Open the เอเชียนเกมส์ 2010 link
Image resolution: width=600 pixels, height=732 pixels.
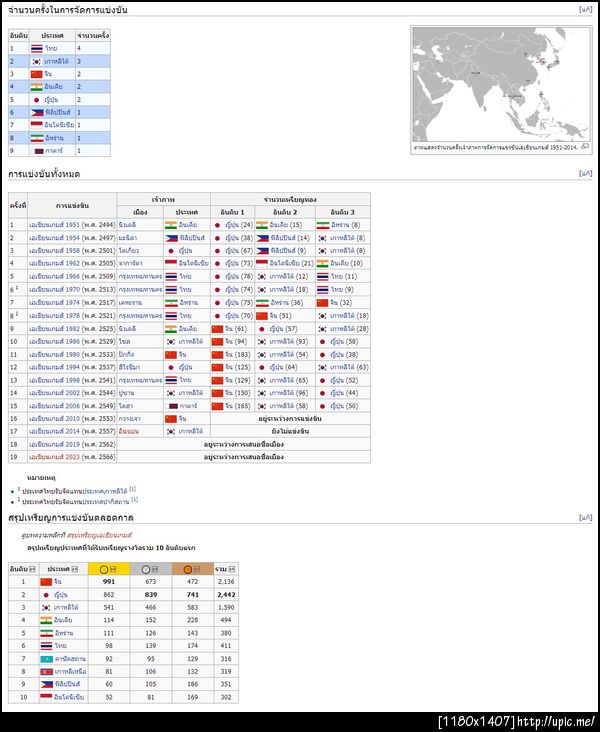coord(54,419)
